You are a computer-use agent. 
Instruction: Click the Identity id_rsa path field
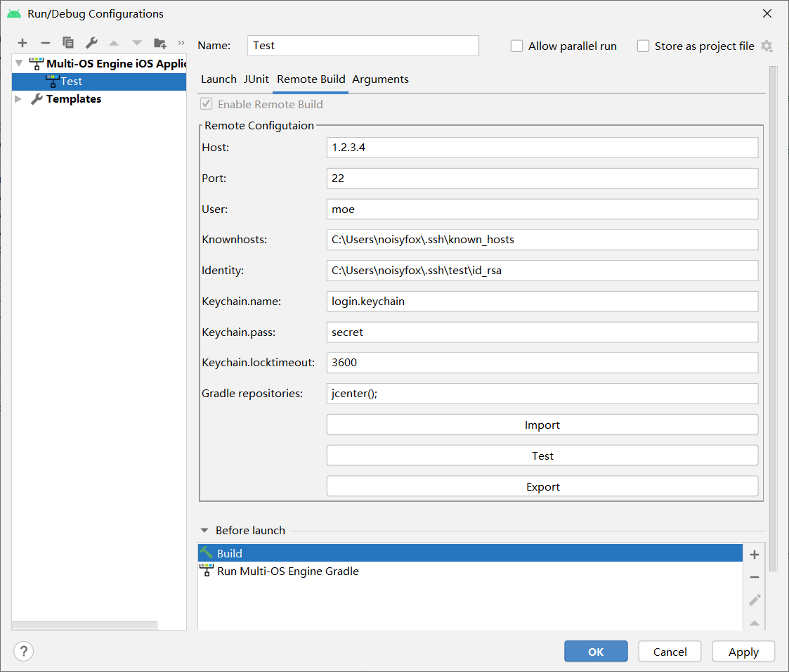tap(542, 271)
